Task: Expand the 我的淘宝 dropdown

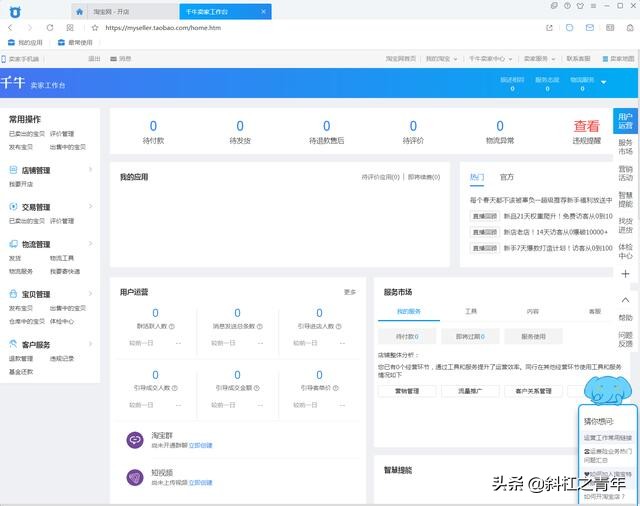Action: [455, 59]
